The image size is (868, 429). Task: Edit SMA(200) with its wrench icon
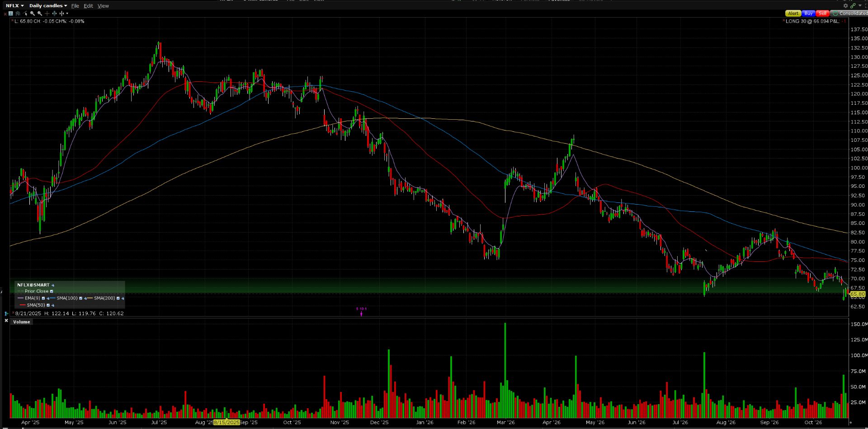(123, 298)
